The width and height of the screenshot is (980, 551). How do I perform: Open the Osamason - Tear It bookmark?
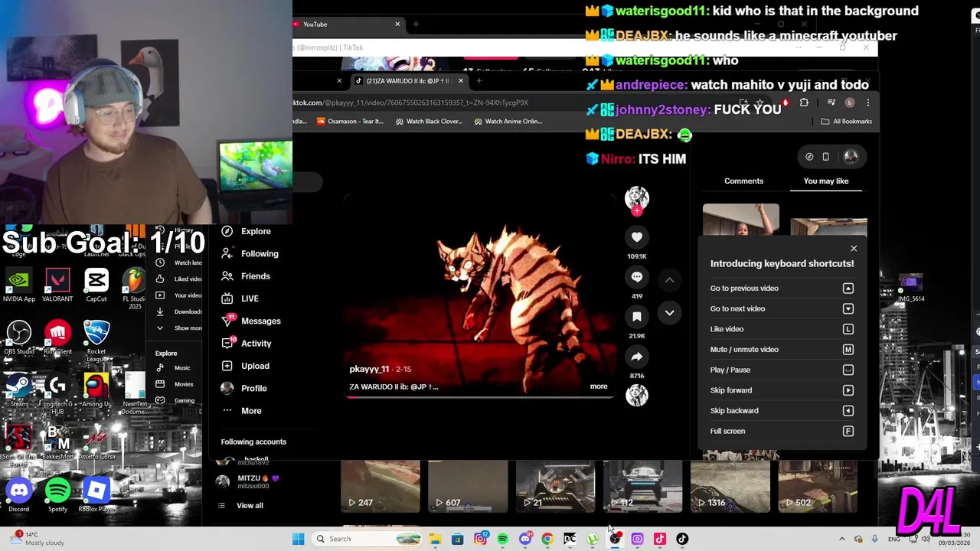point(351,122)
